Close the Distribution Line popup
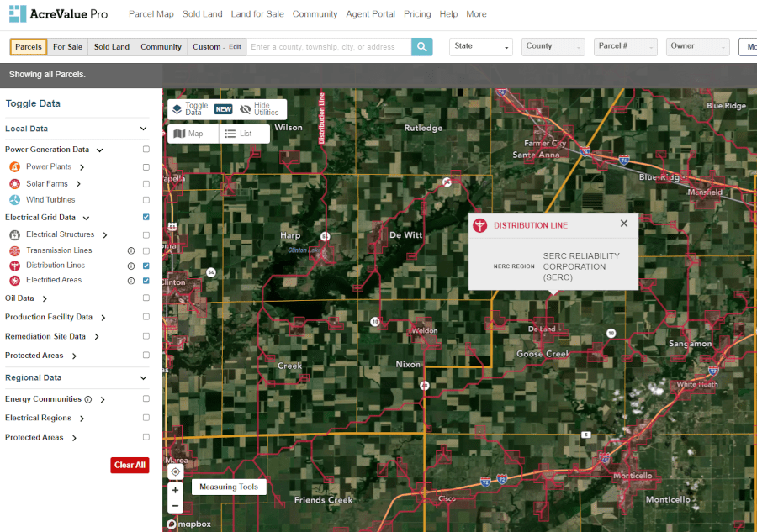The image size is (757, 532). tap(623, 224)
